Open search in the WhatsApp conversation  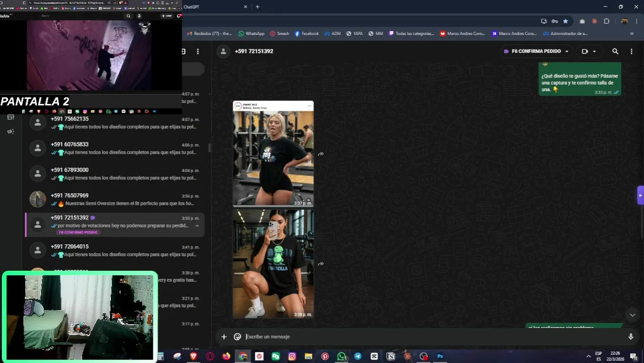615,51
